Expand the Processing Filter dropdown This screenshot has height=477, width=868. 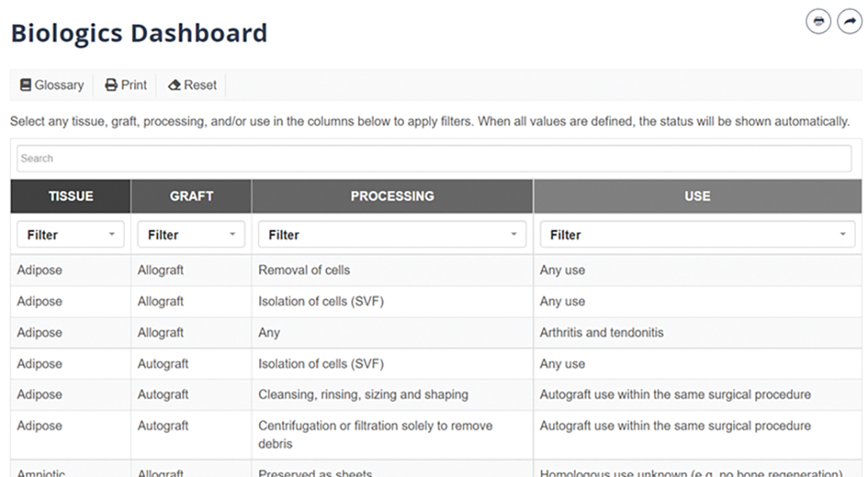(392, 235)
